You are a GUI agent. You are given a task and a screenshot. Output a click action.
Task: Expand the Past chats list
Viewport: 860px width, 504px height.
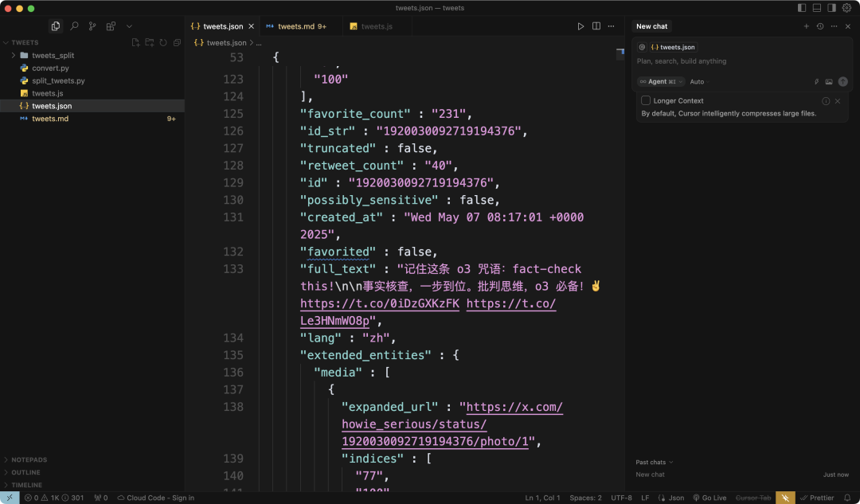pos(654,463)
